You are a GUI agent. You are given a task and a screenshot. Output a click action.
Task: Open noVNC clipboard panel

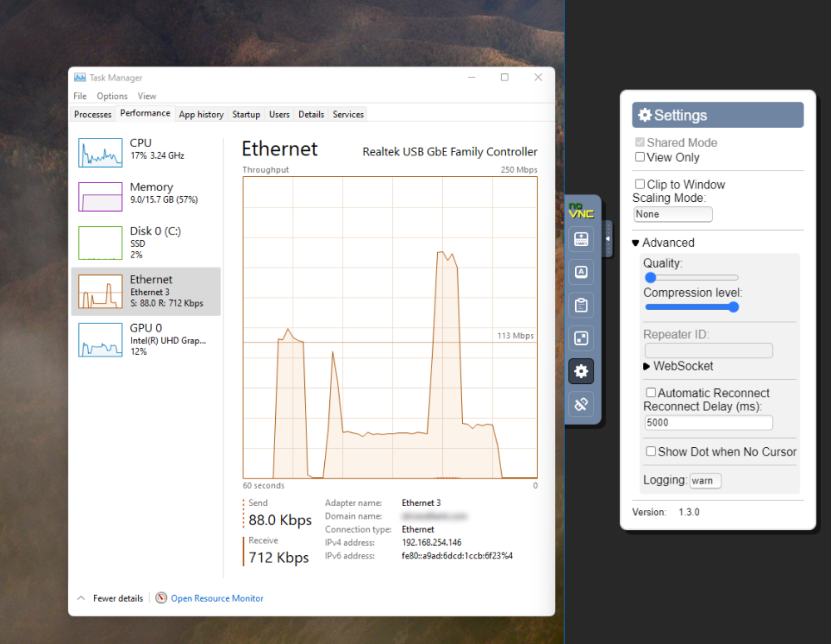(x=581, y=305)
